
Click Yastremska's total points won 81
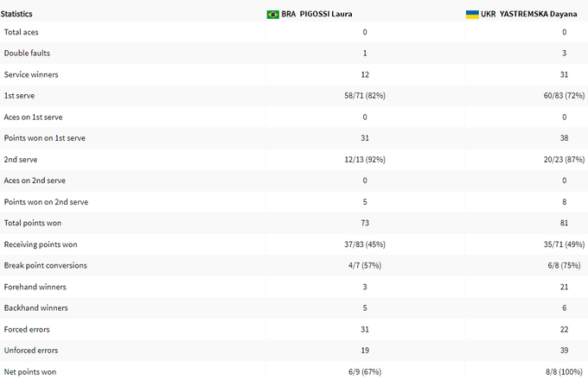(564, 223)
